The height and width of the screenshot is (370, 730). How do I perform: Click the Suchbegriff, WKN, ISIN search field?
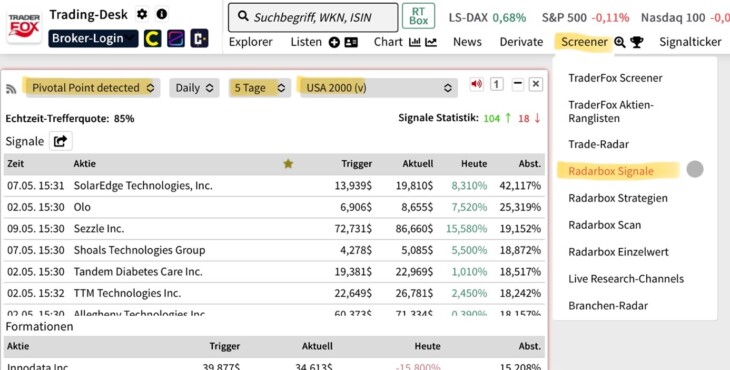click(313, 17)
